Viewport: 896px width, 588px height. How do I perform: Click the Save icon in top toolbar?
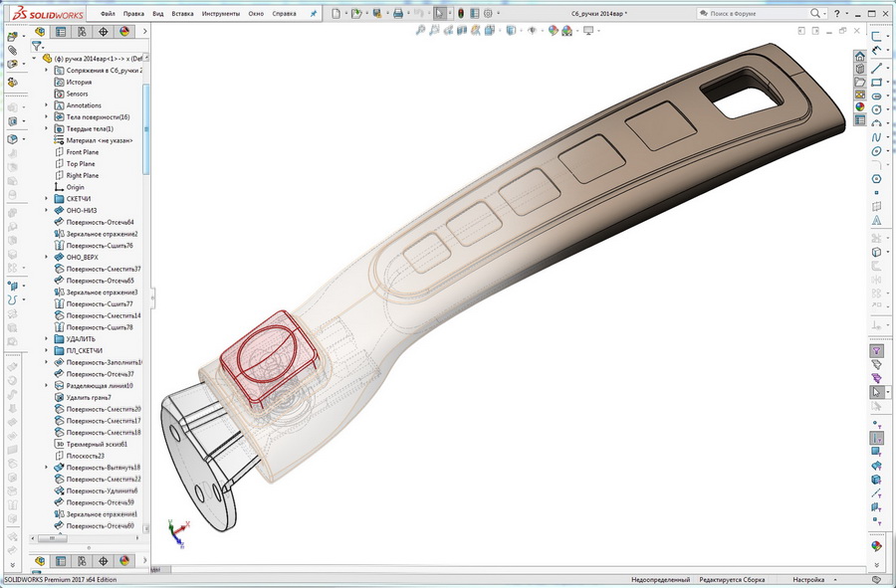click(x=376, y=13)
